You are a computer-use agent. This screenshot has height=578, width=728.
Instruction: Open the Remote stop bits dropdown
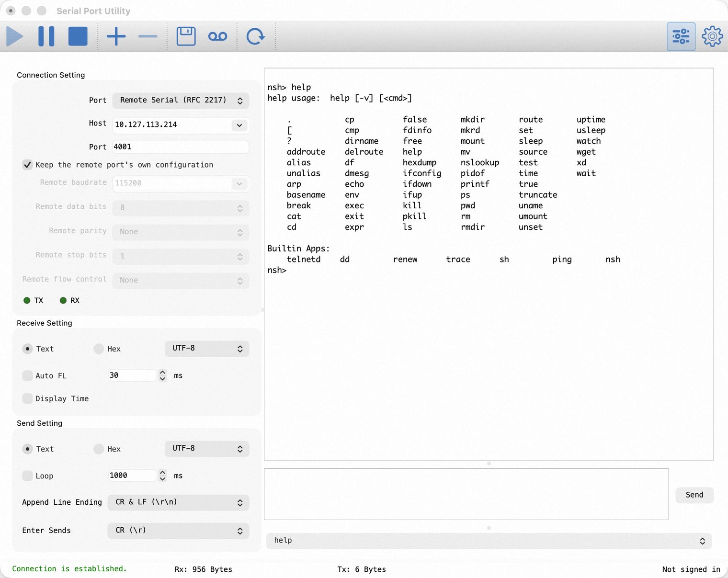tap(181, 256)
